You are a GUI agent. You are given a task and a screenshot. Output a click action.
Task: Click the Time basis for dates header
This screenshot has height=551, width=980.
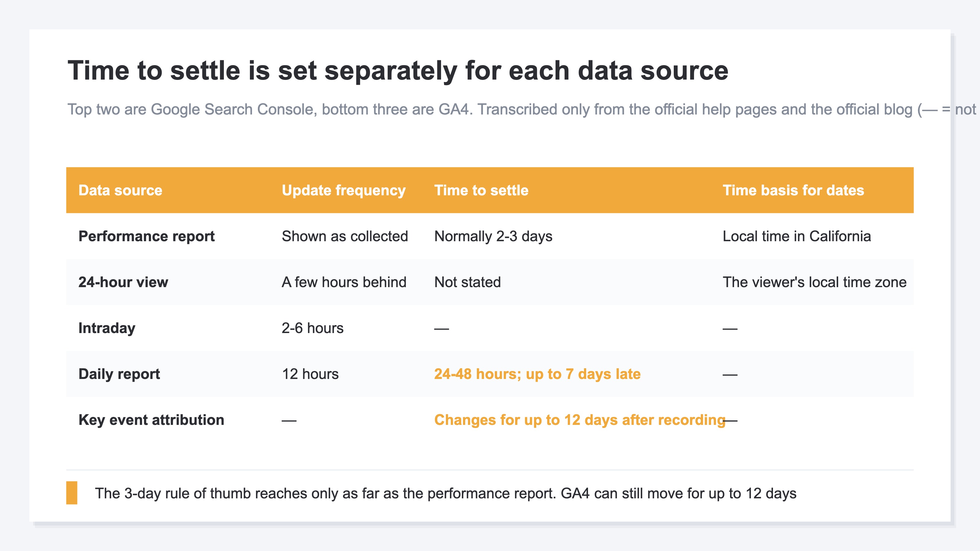click(x=793, y=190)
